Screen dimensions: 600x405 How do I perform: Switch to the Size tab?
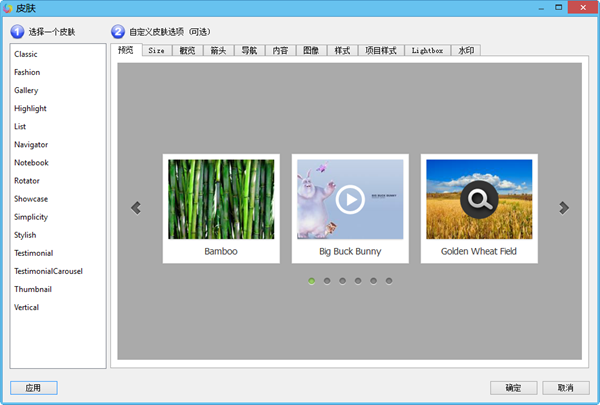[157, 50]
